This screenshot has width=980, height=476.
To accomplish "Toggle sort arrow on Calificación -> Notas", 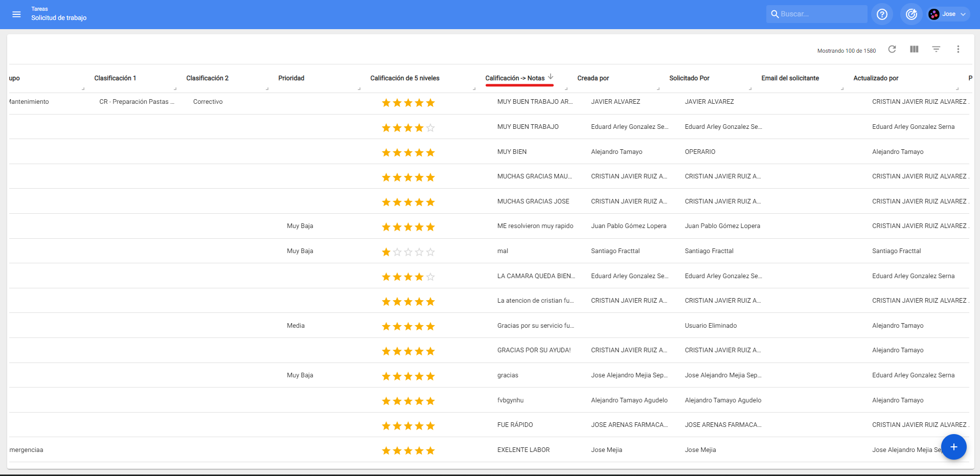I will pos(551,77).
